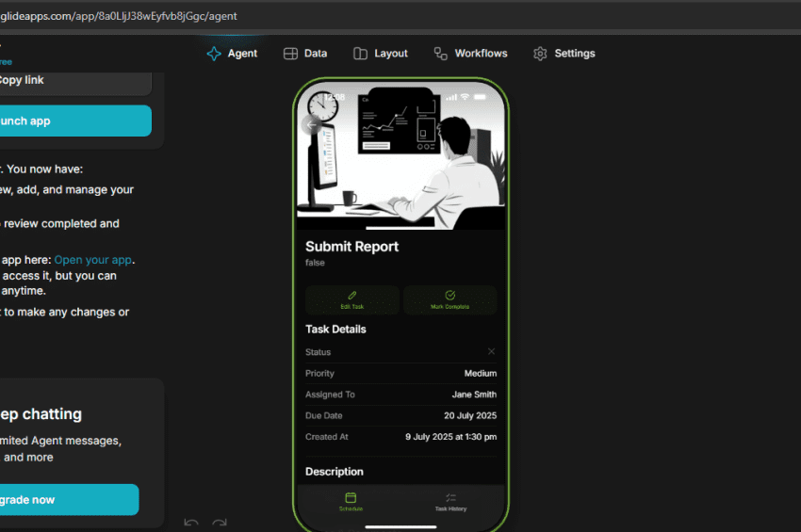Click the Layout phone icon
This screenshot has height=532, width=801.
point(361,54)
